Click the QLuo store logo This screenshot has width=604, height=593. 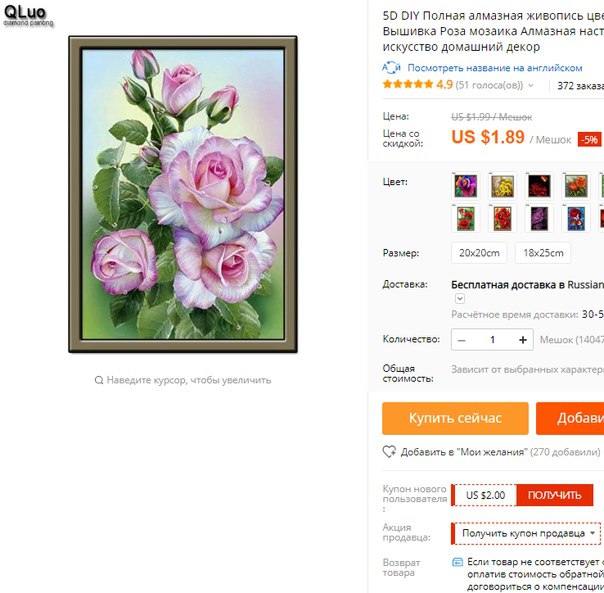[x=28, y=15]
